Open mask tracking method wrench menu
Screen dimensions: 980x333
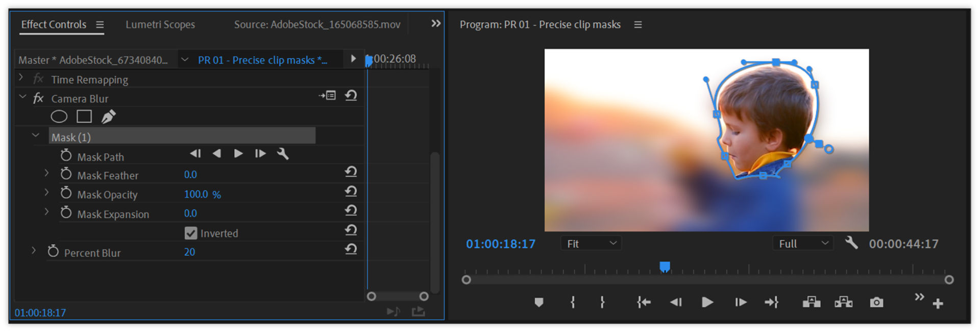[283, 154]
